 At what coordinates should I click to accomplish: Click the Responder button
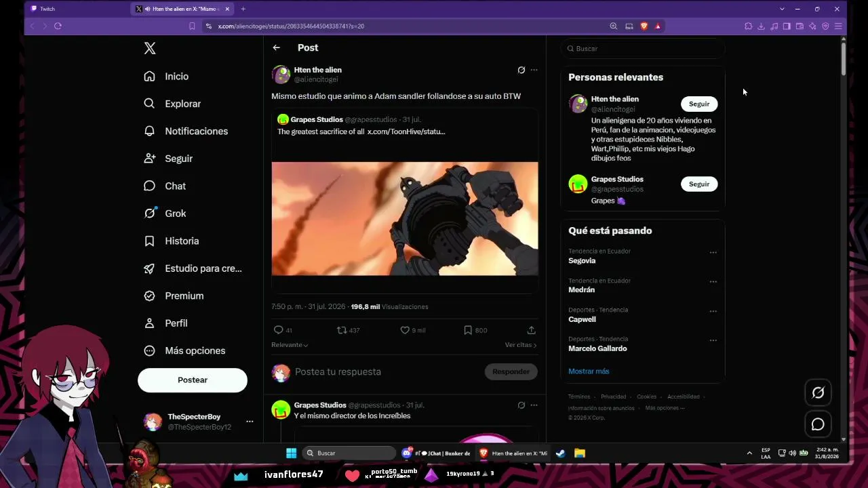click(x=511, y=371)
